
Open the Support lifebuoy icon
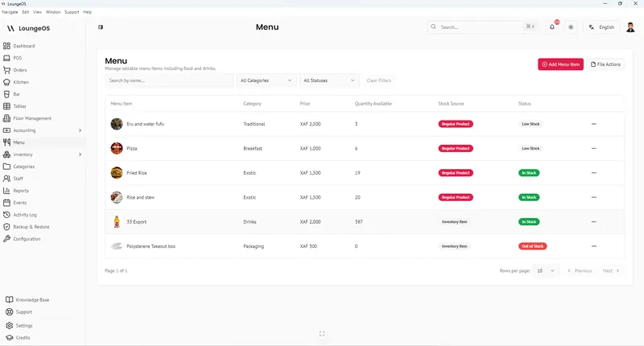pyautogui.click(x=10, y=312)
